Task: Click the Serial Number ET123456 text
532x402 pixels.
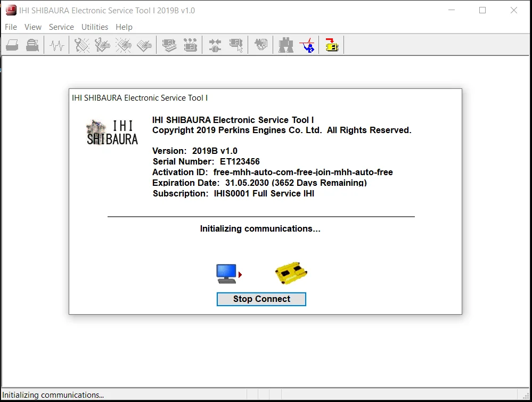Action: 206,161
